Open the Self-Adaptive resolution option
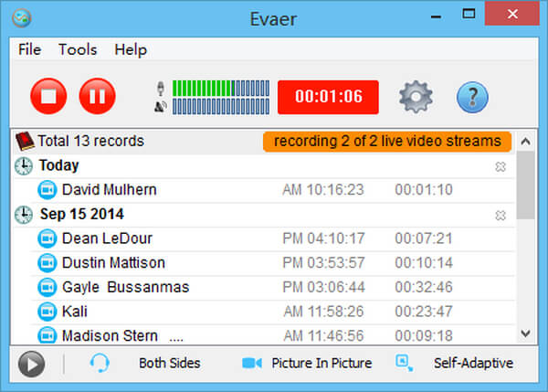The image size is (548, 392). pyautogui.click(x=473, y=364)
